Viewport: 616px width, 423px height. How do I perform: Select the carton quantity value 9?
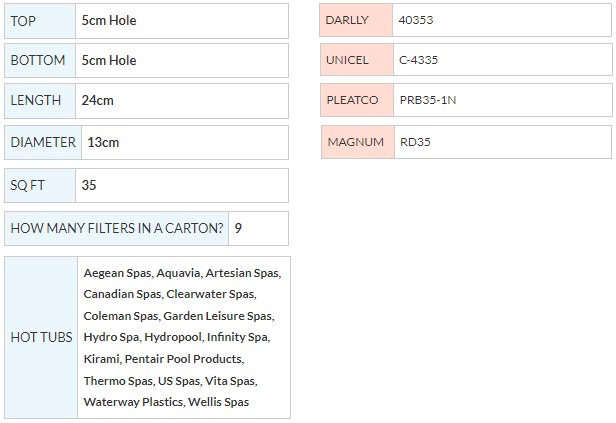coord(238,228)
